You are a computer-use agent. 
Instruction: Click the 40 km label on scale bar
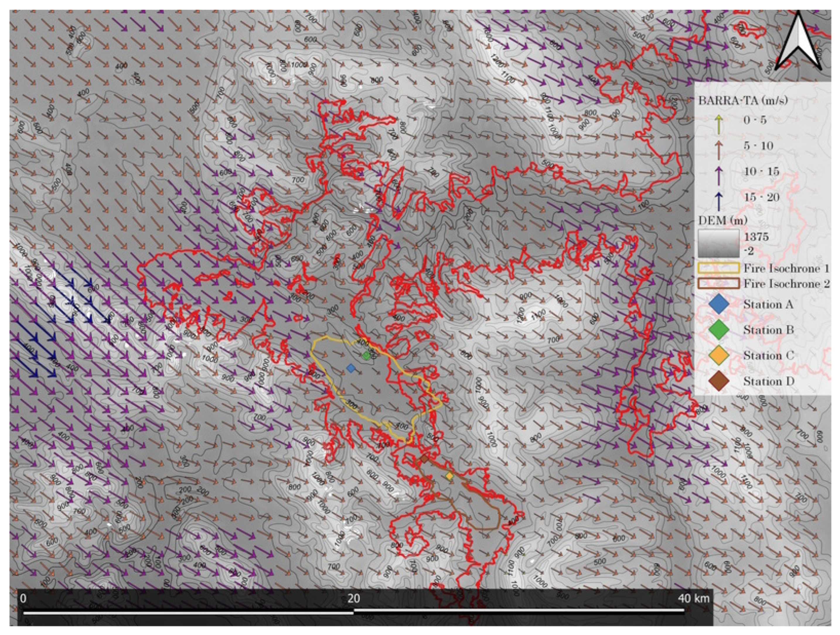[694, 599]
